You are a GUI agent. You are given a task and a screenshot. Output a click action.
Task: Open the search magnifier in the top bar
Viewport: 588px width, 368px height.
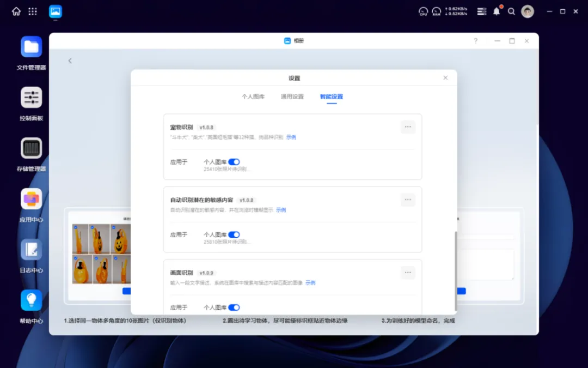click(511, 11)
